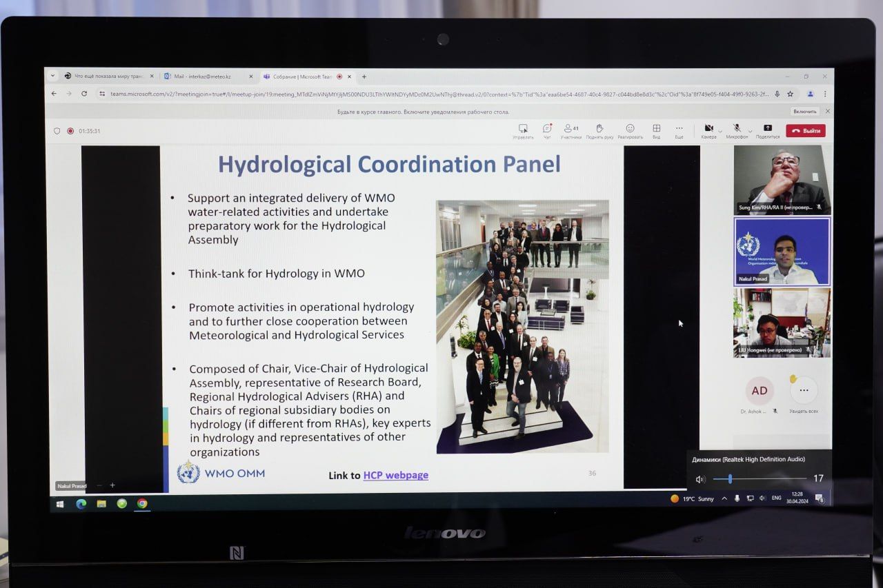Click Включить to enable desktop notifications

[804, 111]
